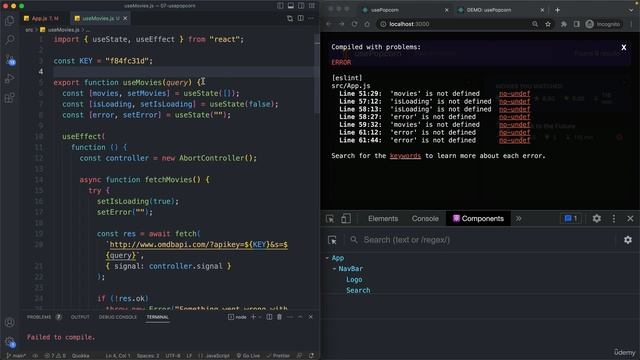Click the errors and warnings status item
This screenshot has height=360, width=640.
click(x=55, y=356)
